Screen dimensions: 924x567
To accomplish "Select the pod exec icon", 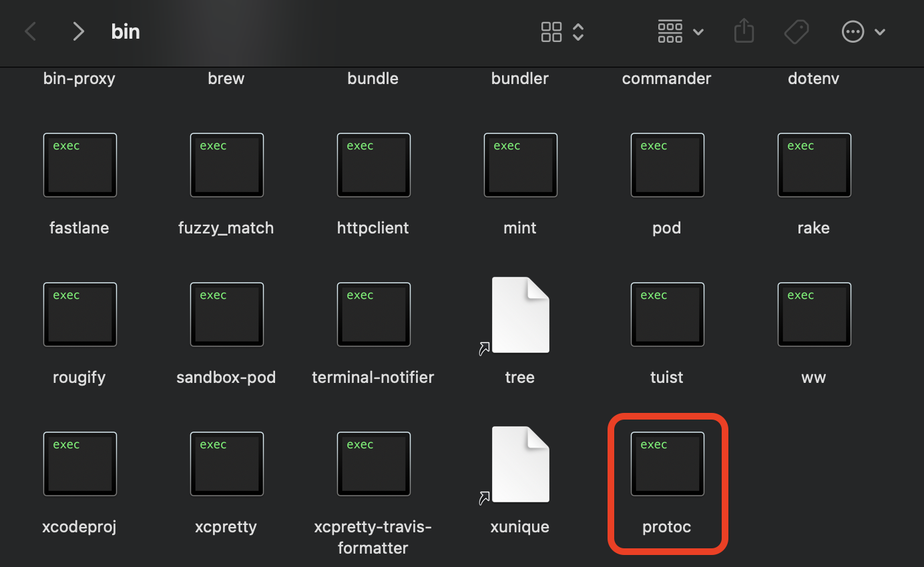I will click(x=668, y=165).
